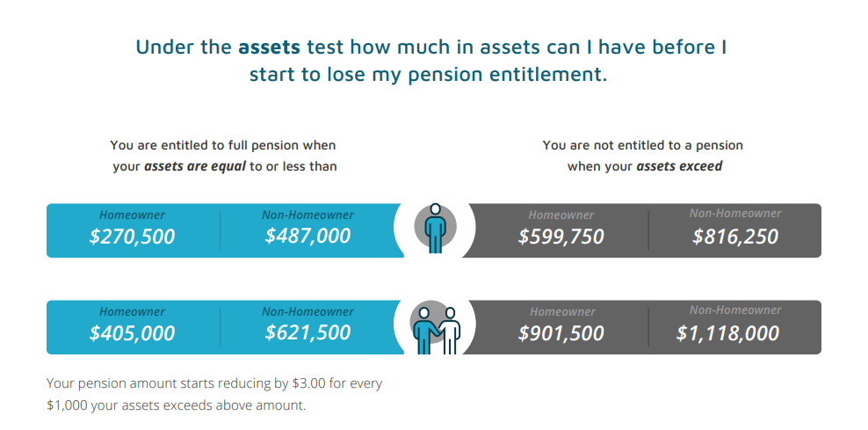The height and width of the screenshot is (430, 868).
Task: Click the couple icon
Action: [x=436, y=328]
